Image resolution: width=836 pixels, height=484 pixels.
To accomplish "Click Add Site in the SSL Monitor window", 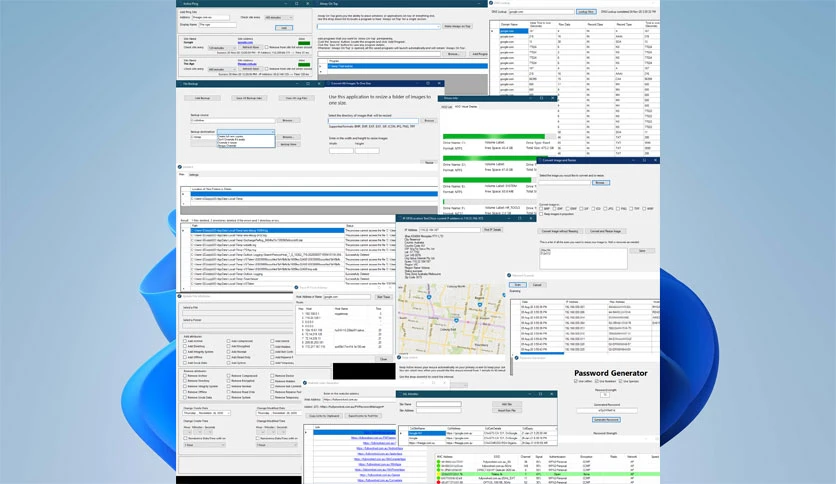I will pyautogui.click(x=507, y=404).
